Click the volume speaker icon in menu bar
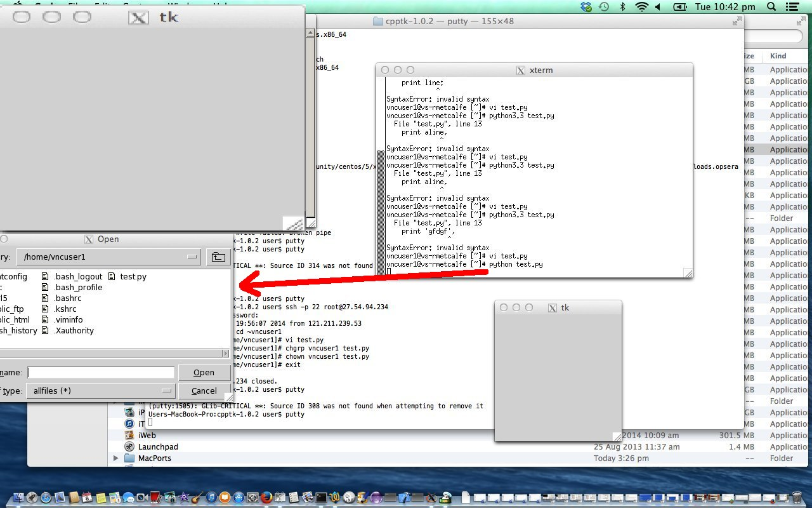Screen dimensions: 812x508 pos(658,7)
